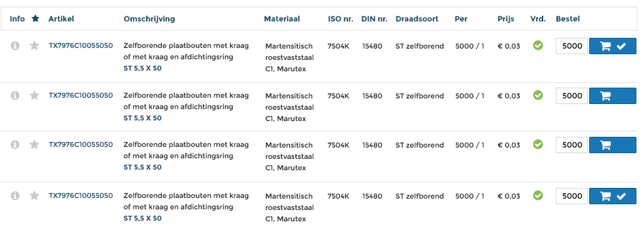Image resolution: width=644 pixels, height=232 pixels.
Task: Open article link TX7976C10055050 in first row
Action: pyautogui.click(x=81, y=45)
